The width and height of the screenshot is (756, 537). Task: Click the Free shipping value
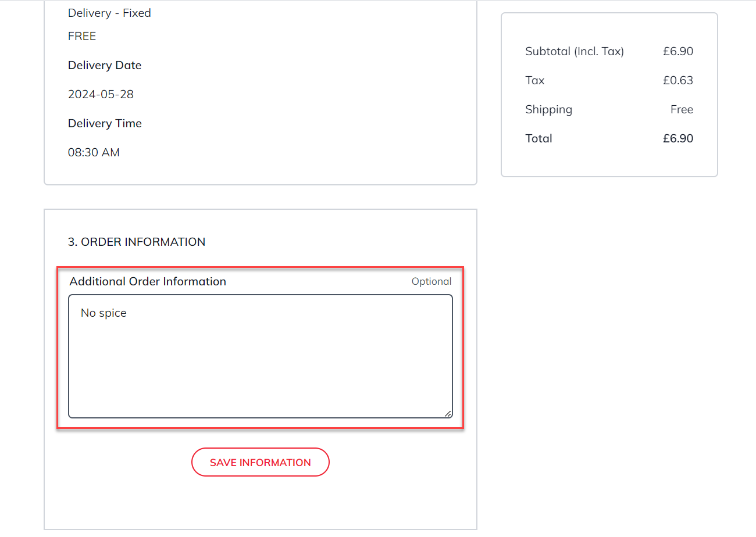coord(682,110)
